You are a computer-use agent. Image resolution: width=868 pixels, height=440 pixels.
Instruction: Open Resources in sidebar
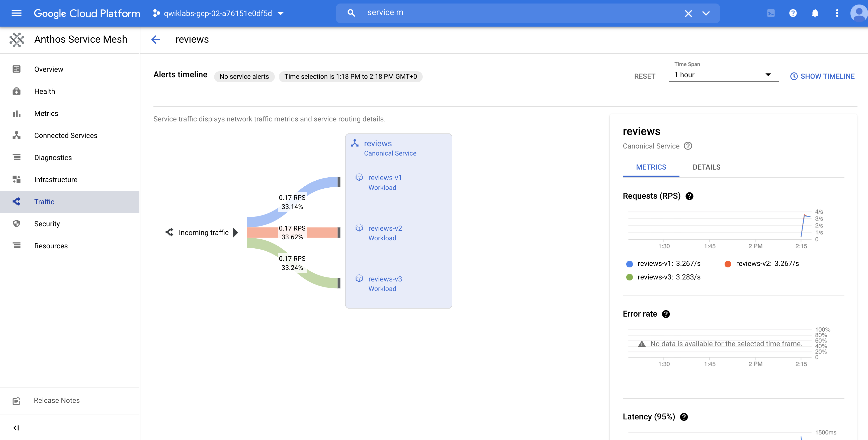pos(70,246)
